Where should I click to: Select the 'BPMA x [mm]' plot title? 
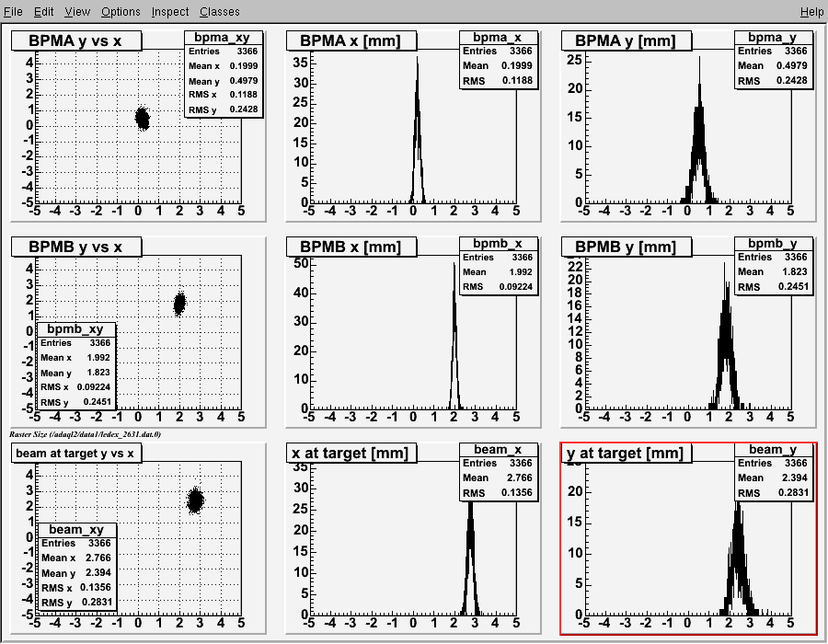351,40
